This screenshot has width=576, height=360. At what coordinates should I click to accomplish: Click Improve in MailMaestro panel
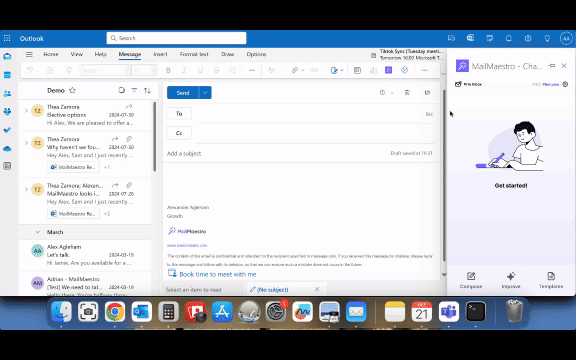(511, 280)
